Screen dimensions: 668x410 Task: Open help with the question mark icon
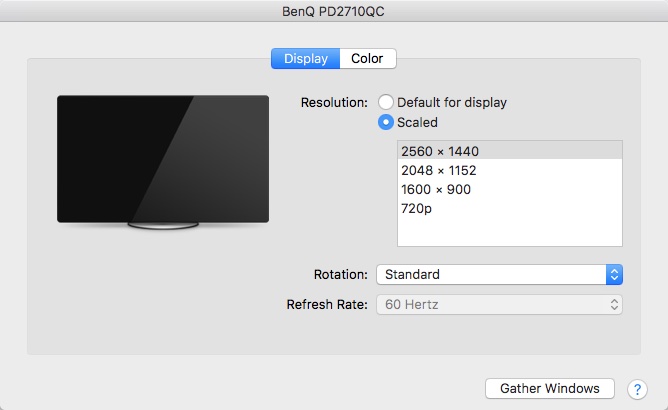[x=637, y=389]
